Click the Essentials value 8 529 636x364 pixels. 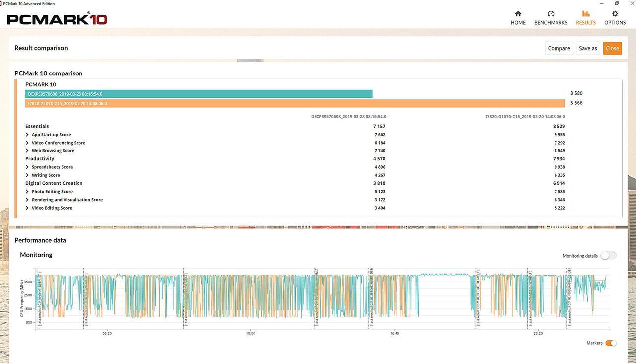(559, 126)
